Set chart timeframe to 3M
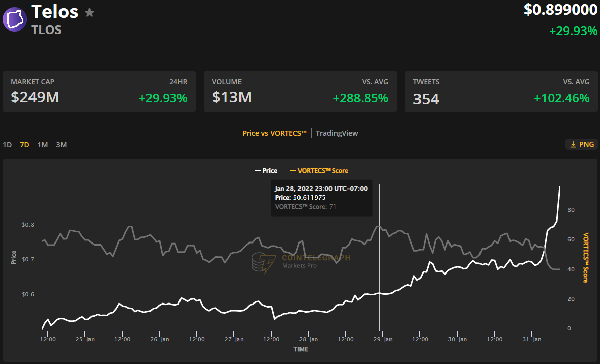The height and width of the screenshot is (364, 600). 62,145
